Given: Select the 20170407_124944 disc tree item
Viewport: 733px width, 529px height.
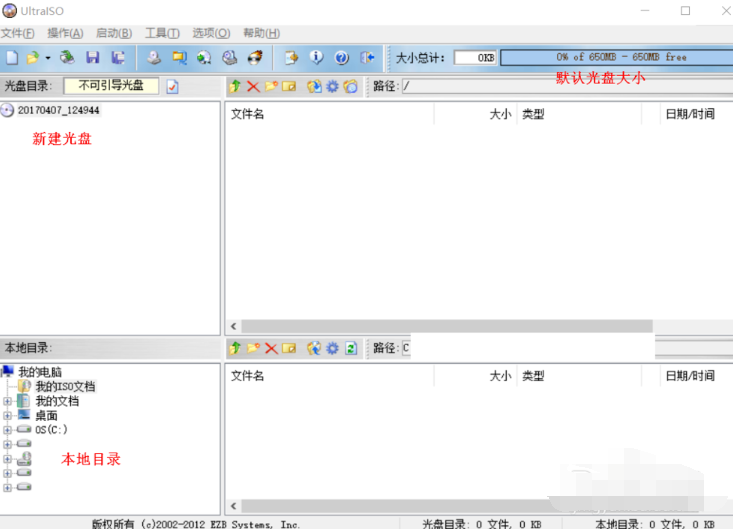Looking at the screenshot, I should pyautogui.click(x=58, y=110).
